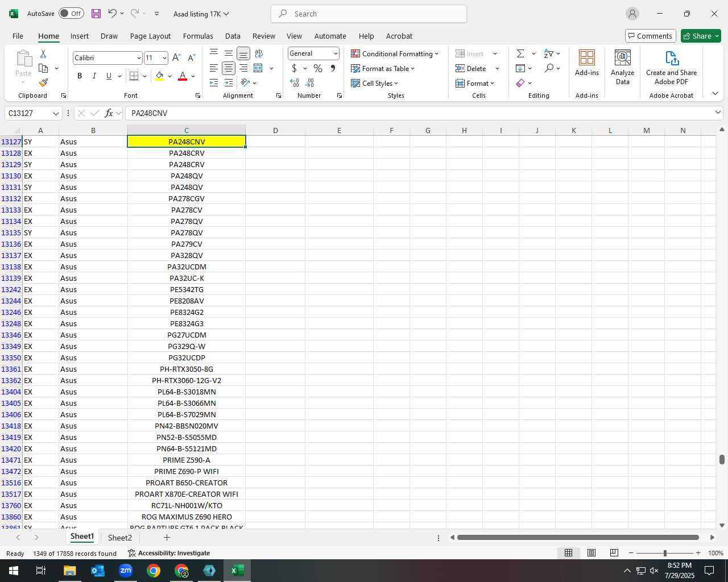Expand Conditional Formatting menu

click(x=395, y=53)
